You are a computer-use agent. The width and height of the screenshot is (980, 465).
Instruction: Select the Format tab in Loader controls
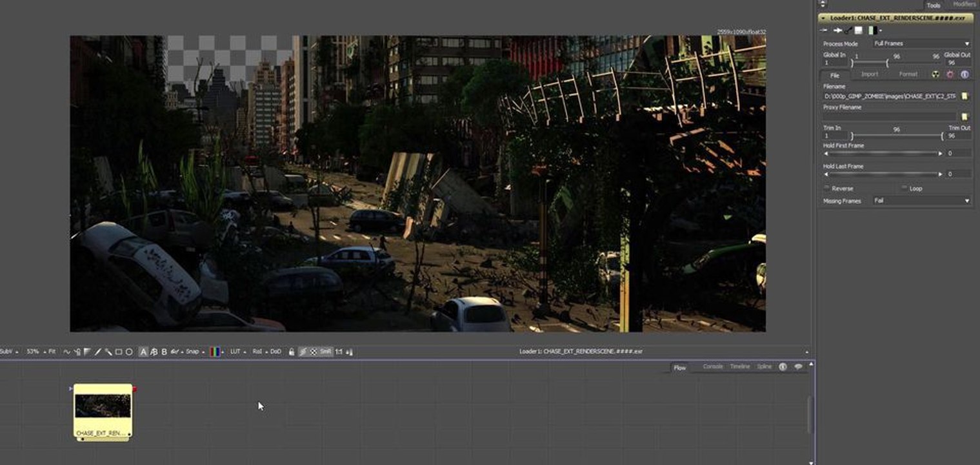coord(908,74)
